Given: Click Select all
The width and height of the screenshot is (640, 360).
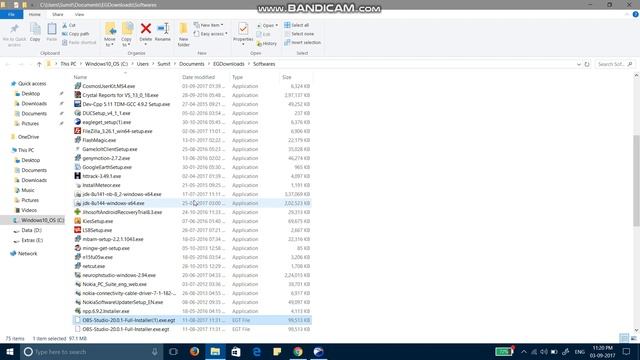Looking at the screenshot, I should 297,25.
